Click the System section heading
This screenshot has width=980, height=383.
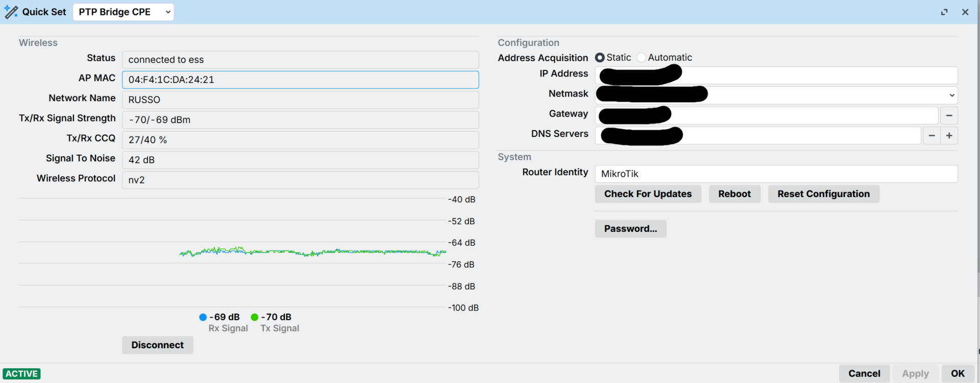click(514, 157)
